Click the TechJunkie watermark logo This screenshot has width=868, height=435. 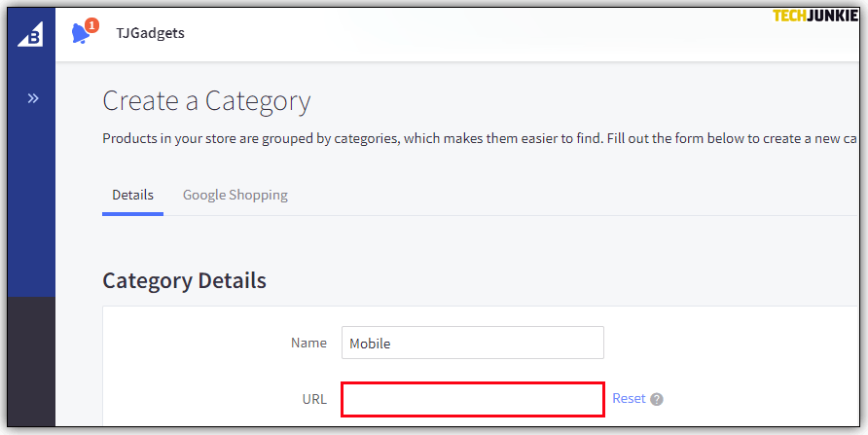[814, 16]
